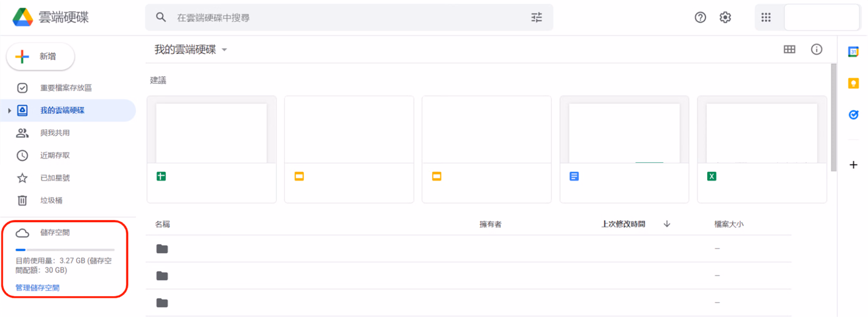The image size is (868, 317).
Task: Click the vertical scrollbar of file list
Action: pyautogui.click(x=834, y=117)
